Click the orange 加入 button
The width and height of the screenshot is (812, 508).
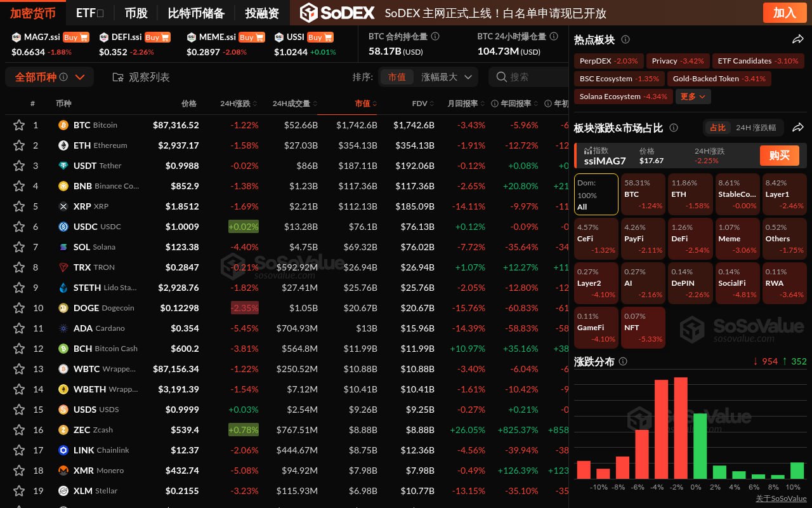tap(784, 13)
